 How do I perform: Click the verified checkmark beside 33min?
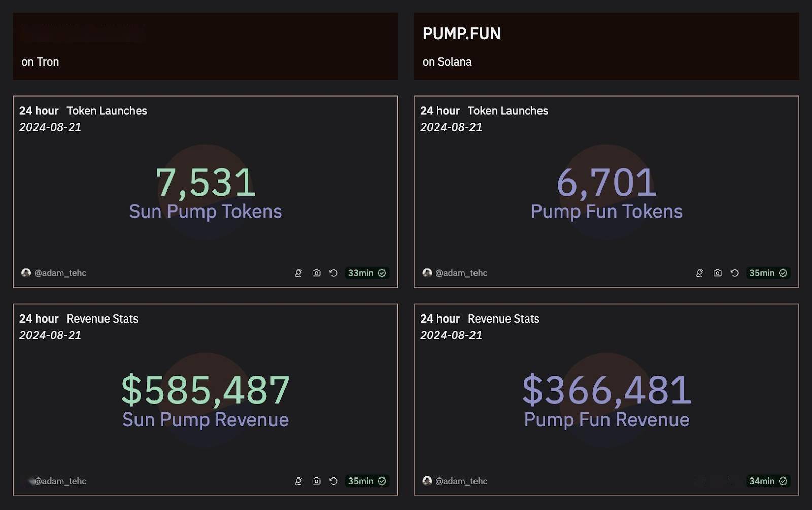click(x=382, y=273)
